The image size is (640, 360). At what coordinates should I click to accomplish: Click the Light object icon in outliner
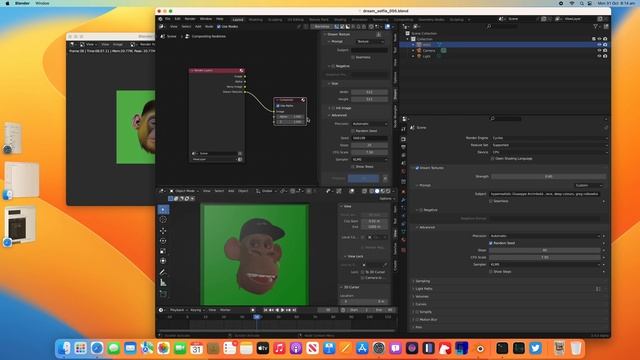(419, 56)
